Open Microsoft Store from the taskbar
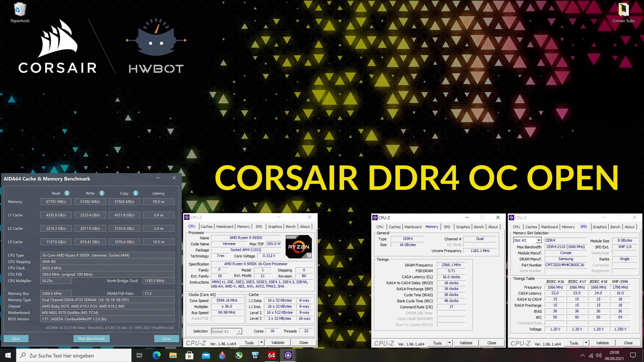The image size is (644, 362). point(189,355)
